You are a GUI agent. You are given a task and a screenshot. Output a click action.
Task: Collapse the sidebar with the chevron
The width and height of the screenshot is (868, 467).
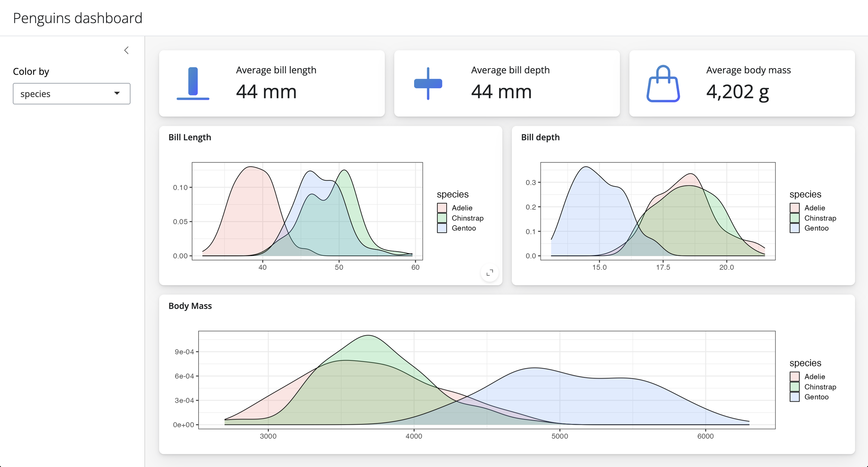126,50
